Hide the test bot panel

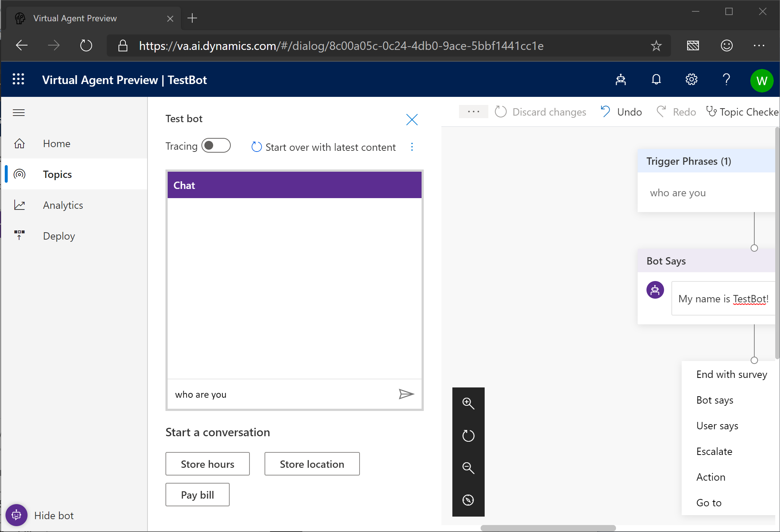40,515
